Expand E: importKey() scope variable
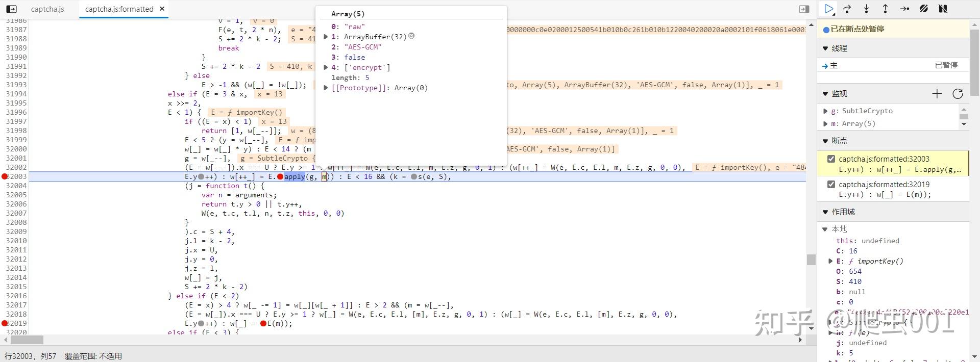The image size is (980, 362). tap(830, 261)
